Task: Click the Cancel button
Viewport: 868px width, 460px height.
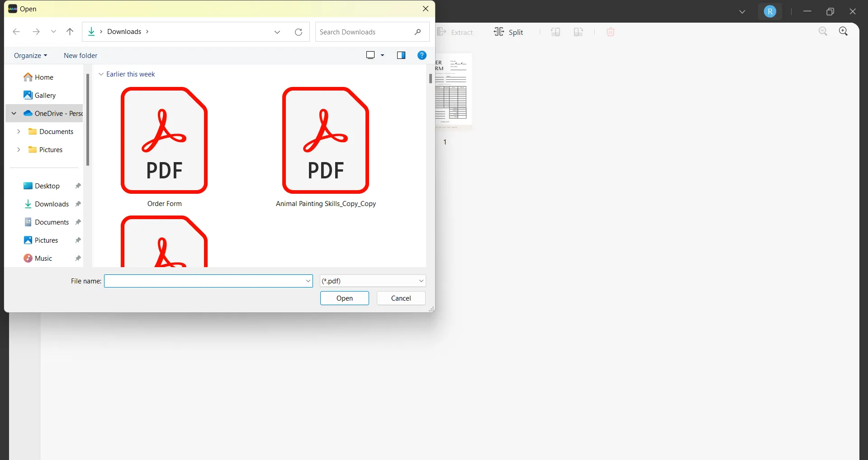Action: click(x=401, y=298)
